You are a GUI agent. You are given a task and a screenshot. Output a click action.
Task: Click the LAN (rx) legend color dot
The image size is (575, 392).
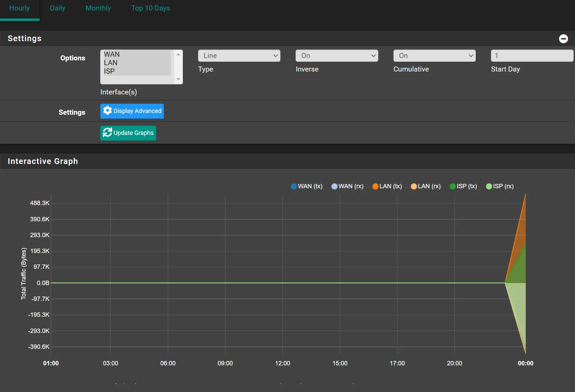(x=414, y=187)
